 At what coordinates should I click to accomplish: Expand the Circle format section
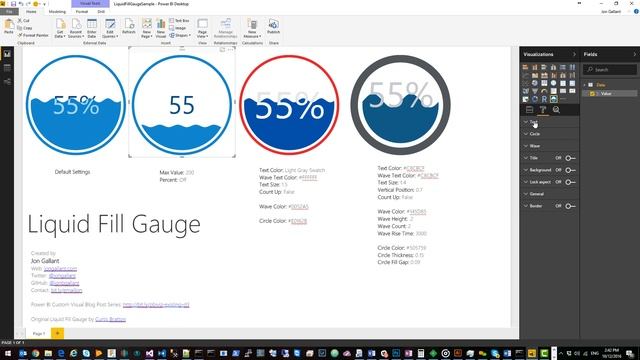(x=549, y=134)
